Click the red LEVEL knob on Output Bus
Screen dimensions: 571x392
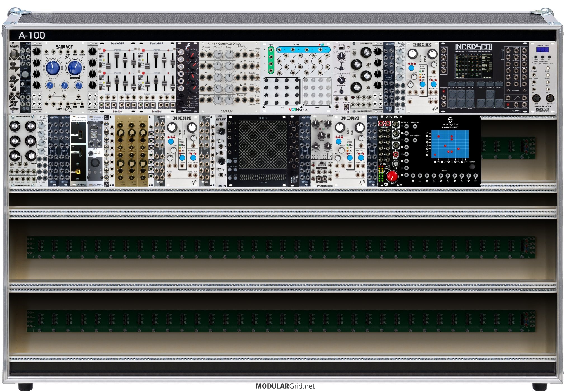pyautogui.click(x=392, y=176)
